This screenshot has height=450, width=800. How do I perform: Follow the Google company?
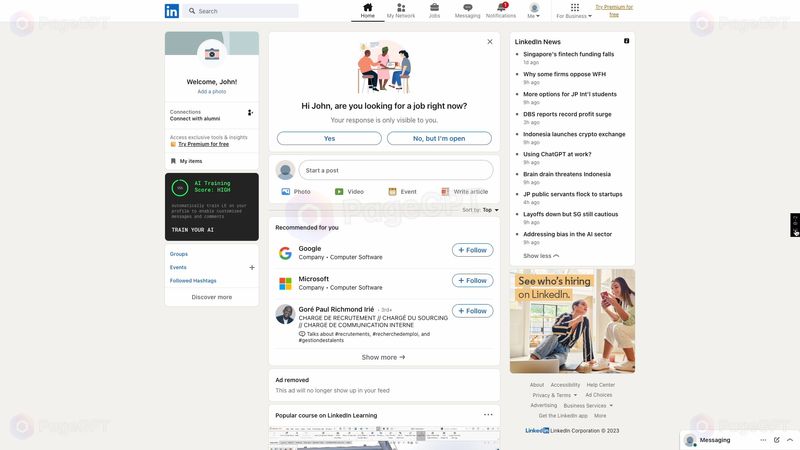tap(472, 250)
